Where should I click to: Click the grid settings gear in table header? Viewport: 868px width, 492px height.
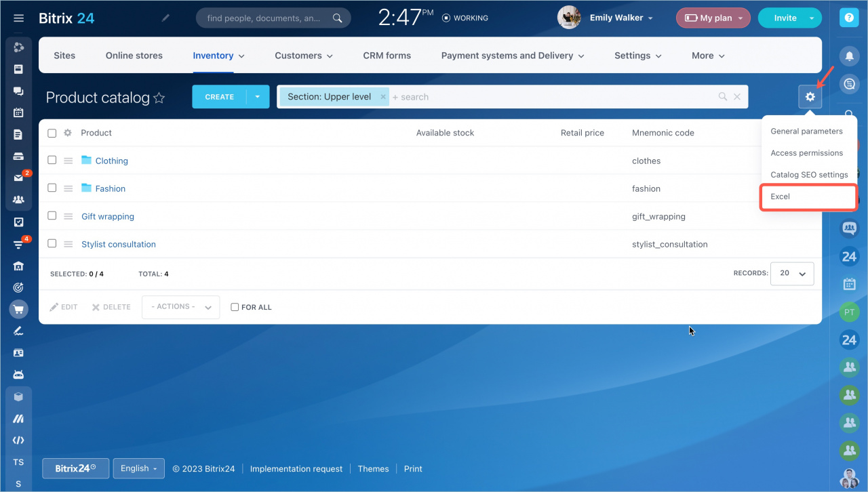[67, 133]
